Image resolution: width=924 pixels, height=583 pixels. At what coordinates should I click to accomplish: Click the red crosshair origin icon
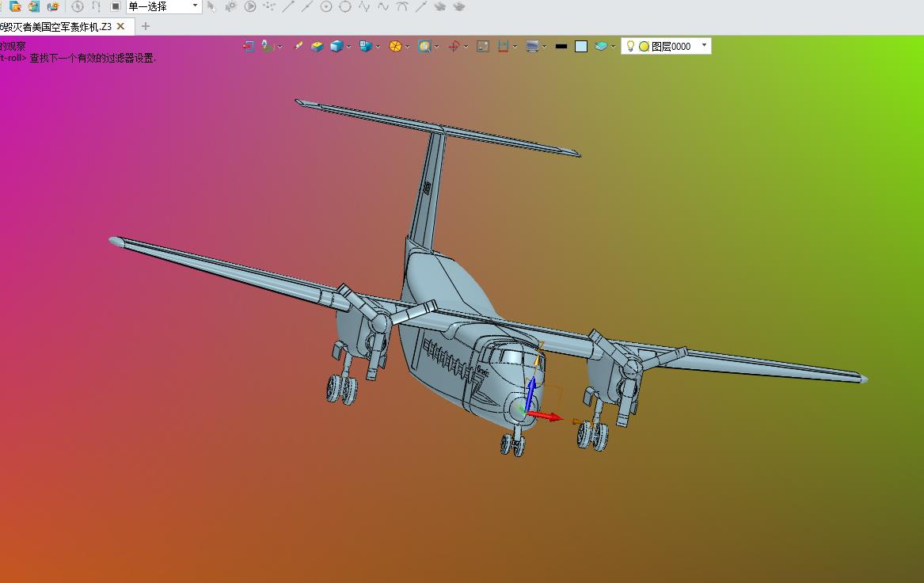click(454, 46)
